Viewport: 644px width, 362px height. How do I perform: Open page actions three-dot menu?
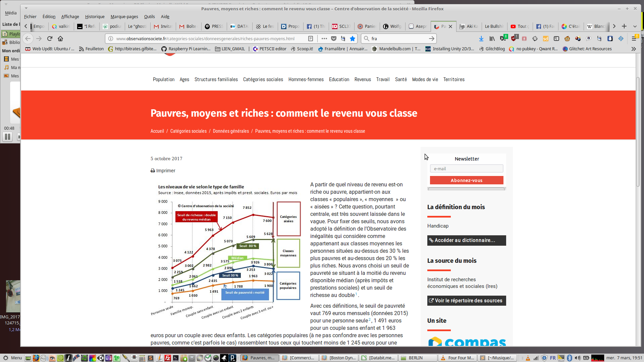click(324, 39)
